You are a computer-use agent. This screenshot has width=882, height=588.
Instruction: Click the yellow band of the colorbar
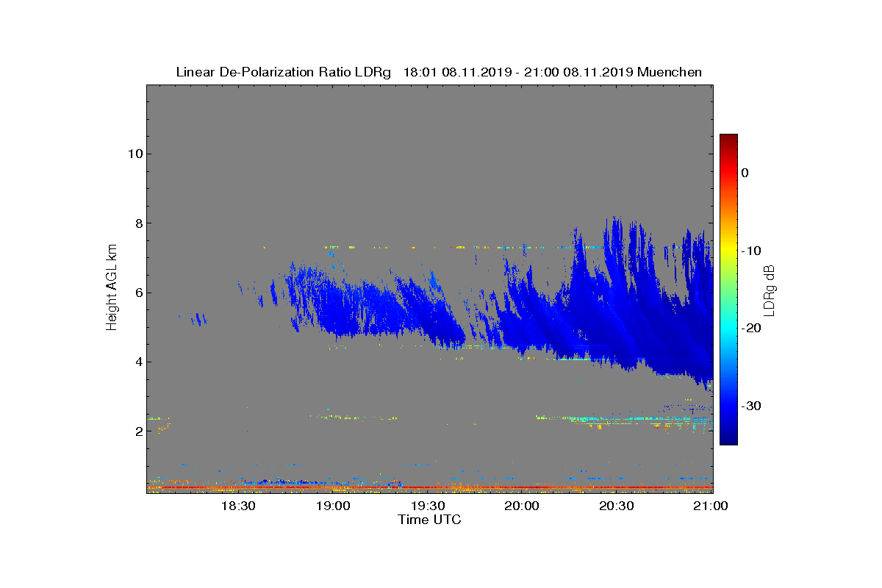pos(728,251)
